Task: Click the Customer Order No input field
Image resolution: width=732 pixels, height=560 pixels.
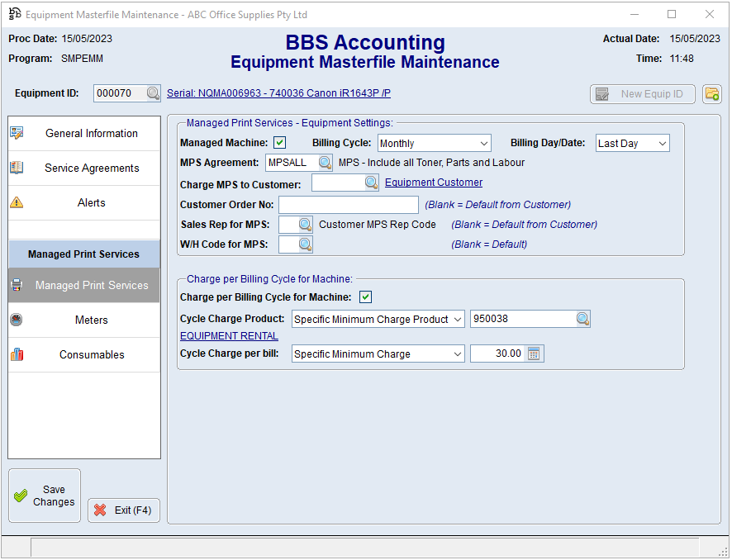Action: [x=348, y=205]
